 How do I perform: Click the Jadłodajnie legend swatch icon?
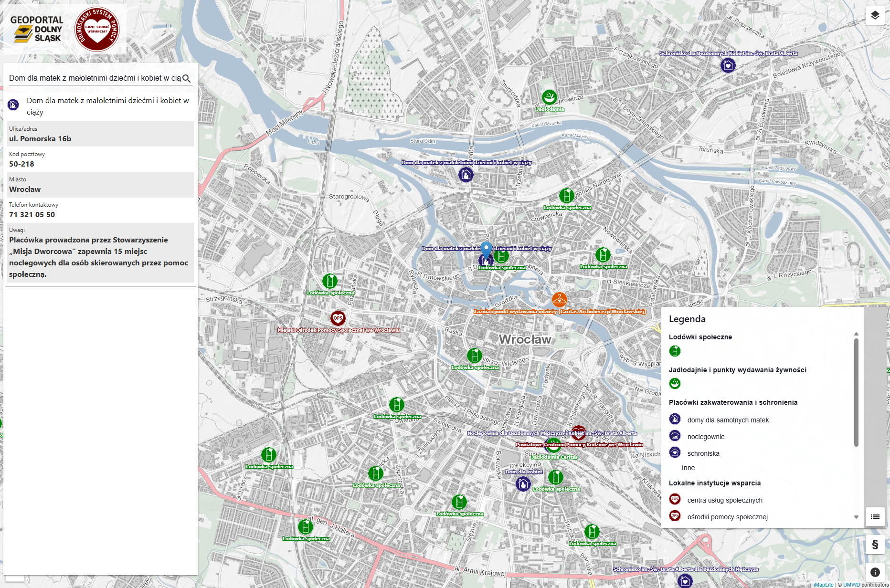[x=675, y=383]
